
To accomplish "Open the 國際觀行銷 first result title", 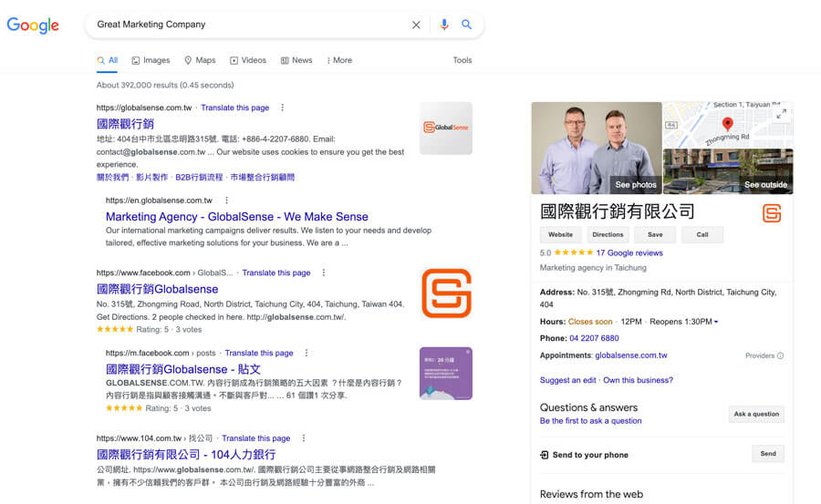I will [x=125, y=124].
